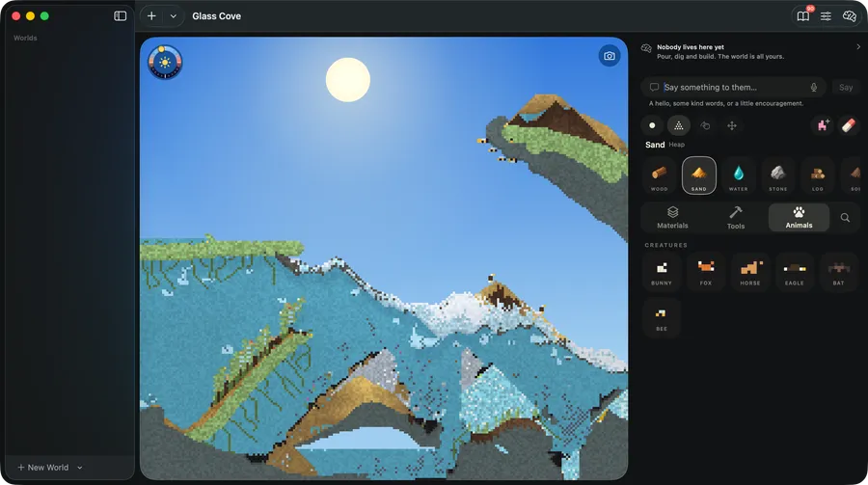Click the Worlds sidebar heading
868x485 pixels.
coord(25,38)
